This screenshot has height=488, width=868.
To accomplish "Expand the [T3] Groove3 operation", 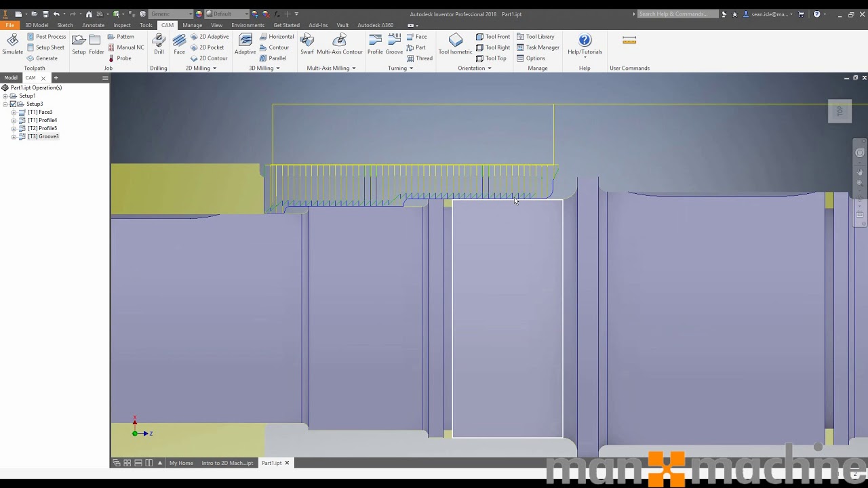I will coord(14,136).
